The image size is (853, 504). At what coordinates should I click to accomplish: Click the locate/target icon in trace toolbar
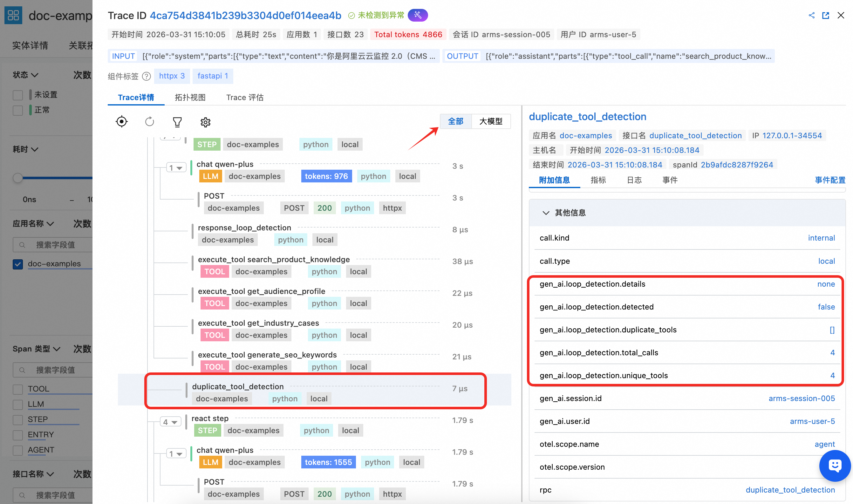(x=122, y=122)
